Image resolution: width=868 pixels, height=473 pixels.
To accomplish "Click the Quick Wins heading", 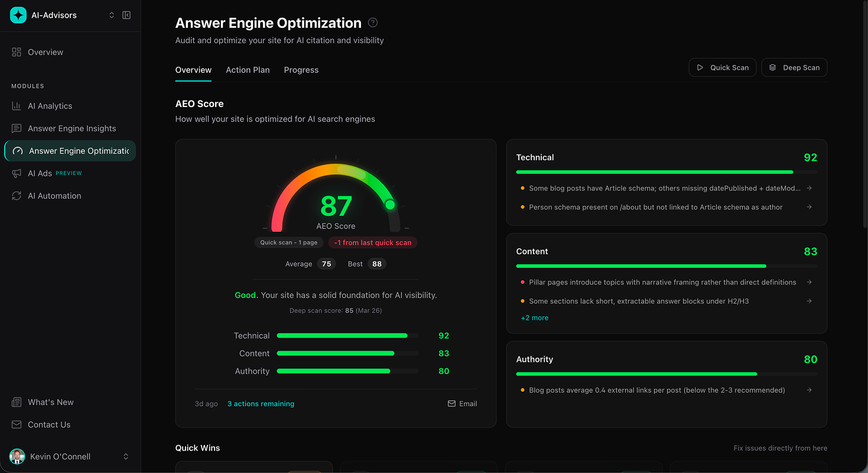I will click(197, 448).
